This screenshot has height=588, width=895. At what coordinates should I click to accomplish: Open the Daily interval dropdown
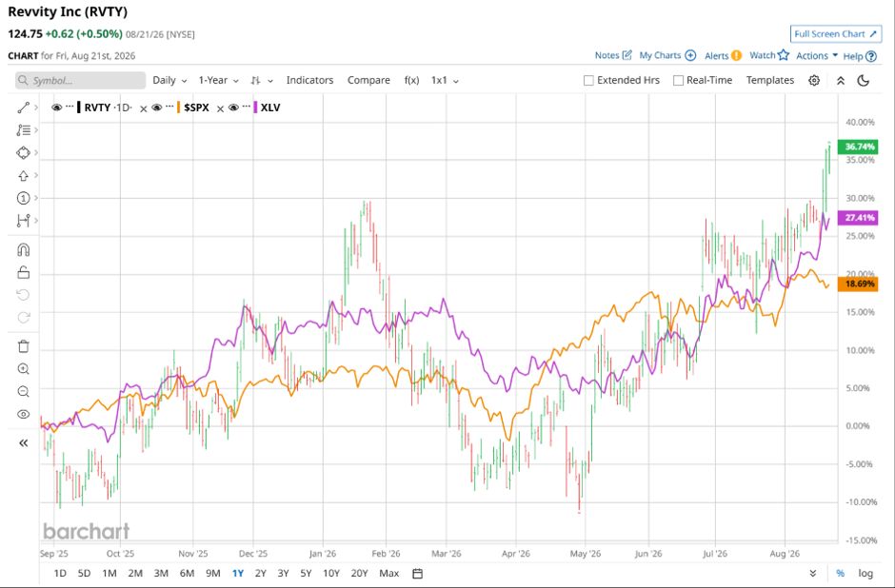coord(169,81)
